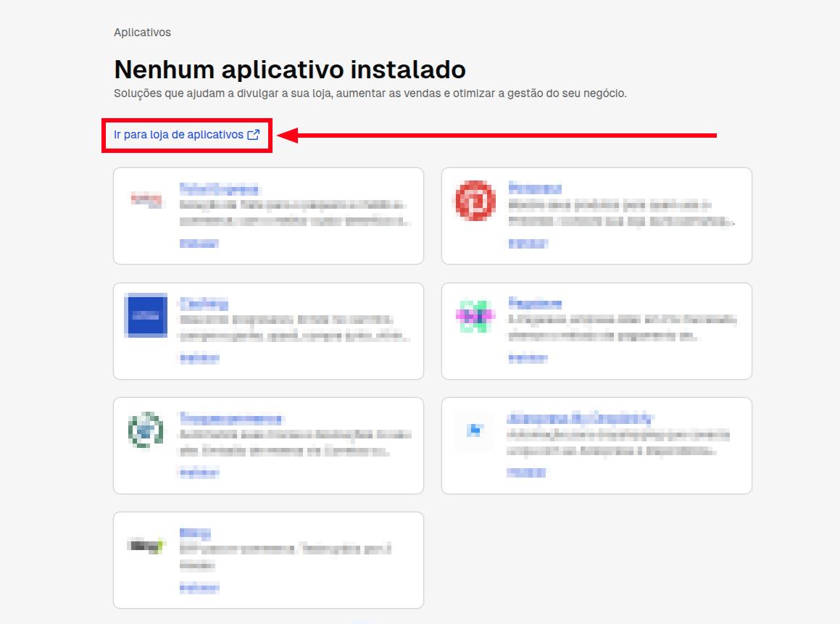Click the 'Nenhum aplicativo instalado' heading
Image resolution: width=840 pixels, height=624 pixels.
click(x=290, y=70)
